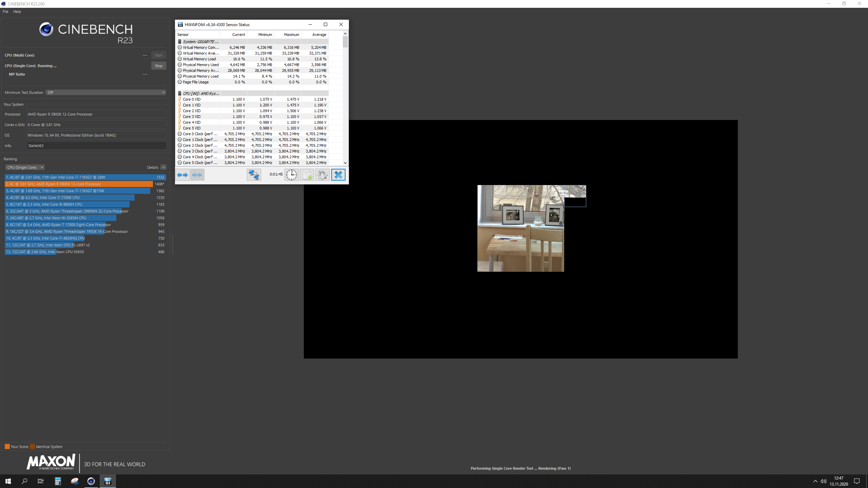Select the Virtual Memory Available row
Viewport: 868px width, 488px height.
click(252, 53)
